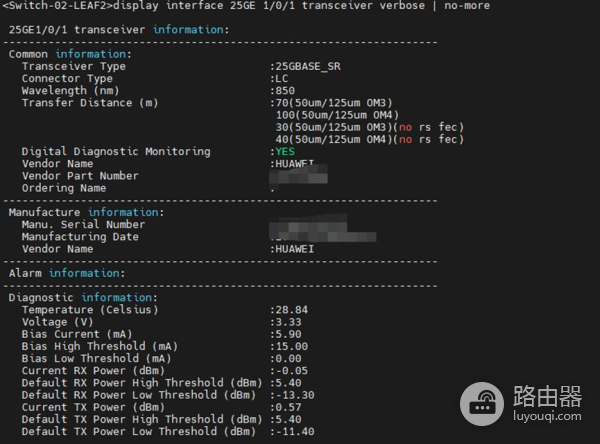This screenshot has height=444, width=600.
Task: Click the '25GE1/0/1 transceiver information:' heading
Action: tap(119, 29)
